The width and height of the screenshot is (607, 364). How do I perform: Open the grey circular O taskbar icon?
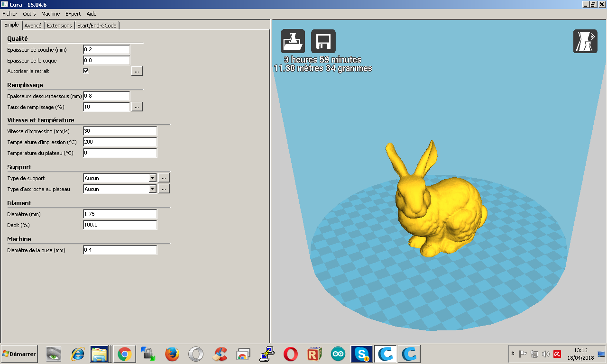(195, 354)
